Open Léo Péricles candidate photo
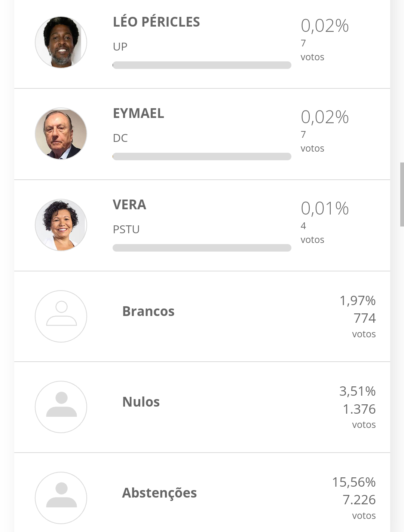Viewport: 404px width, 532px height. pos(61,42)
